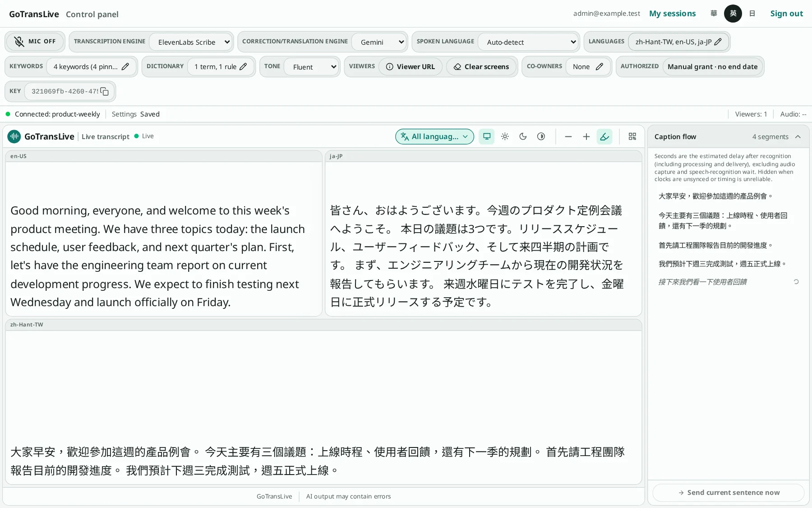The height and width of the screenshot is (508, 812).
Task: Select the light theme sun icon
Action: [505, 136]
